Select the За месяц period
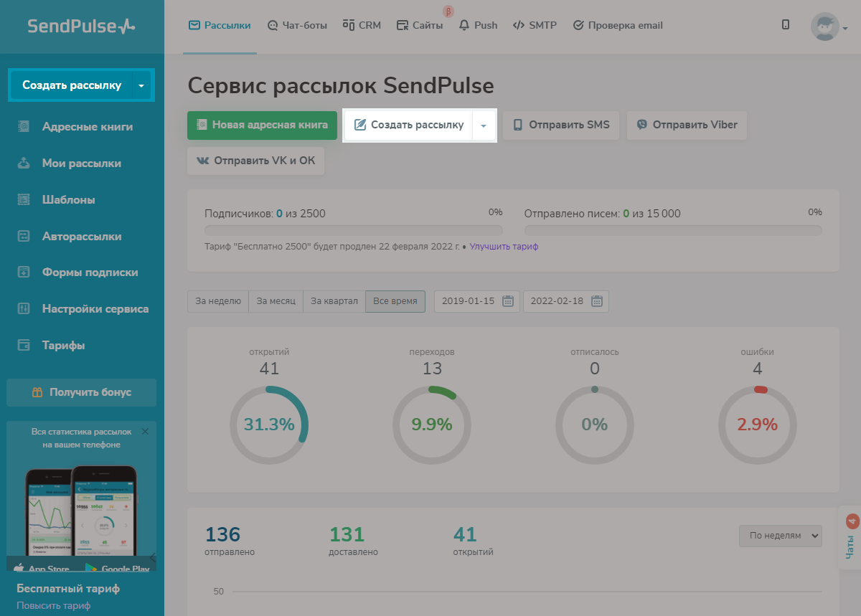861x616 pixels. click(276, 301)
